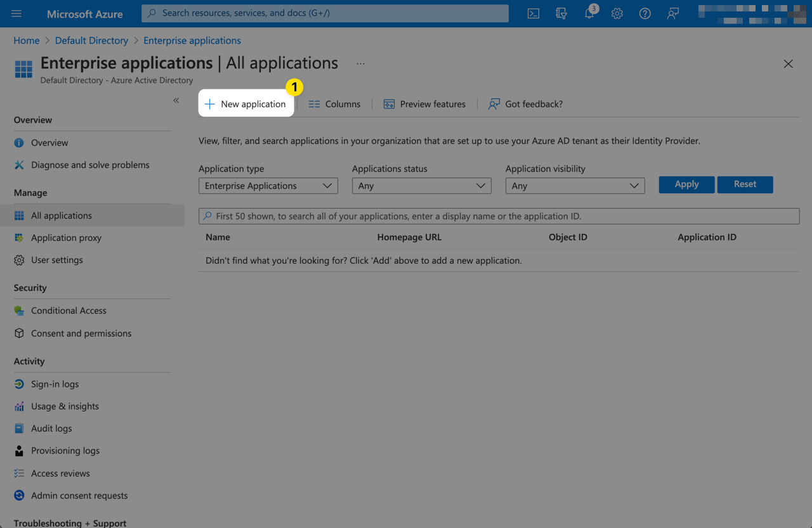The image size is (812, 528).
Task: Click the Microsoft Azure logo text
Action: click(85, 13)
